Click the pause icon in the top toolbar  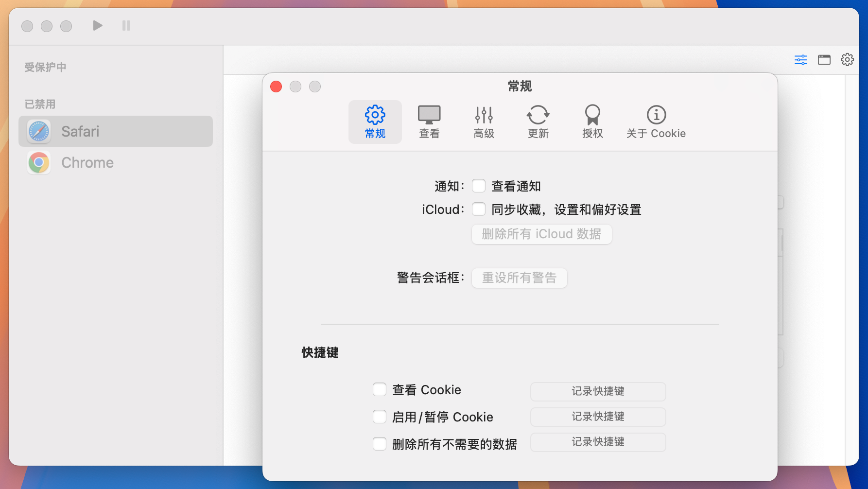coord(125,26)
